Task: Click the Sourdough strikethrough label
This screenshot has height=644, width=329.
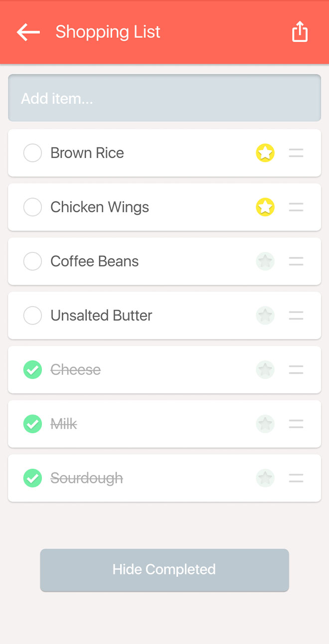Action: tap(87, 478)
